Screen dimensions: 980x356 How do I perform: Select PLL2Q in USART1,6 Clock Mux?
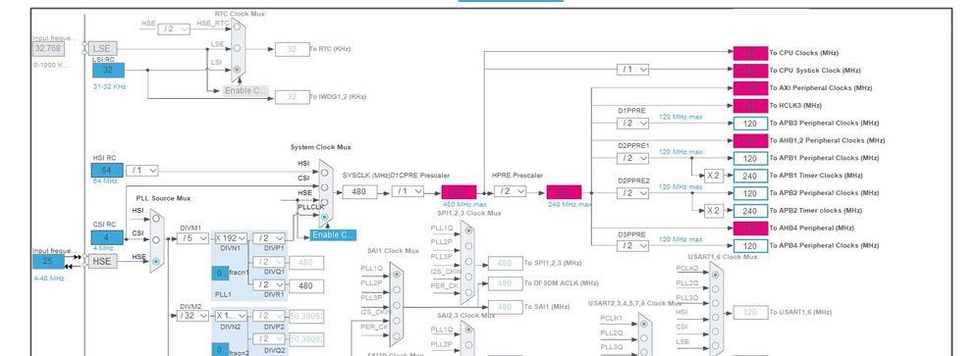pos(715,288)
